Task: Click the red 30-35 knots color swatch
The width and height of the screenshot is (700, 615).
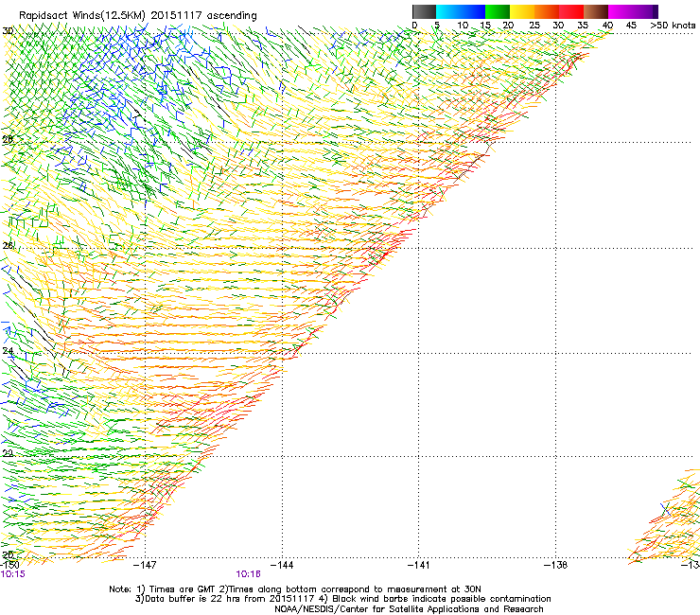Action: (571, 11)
